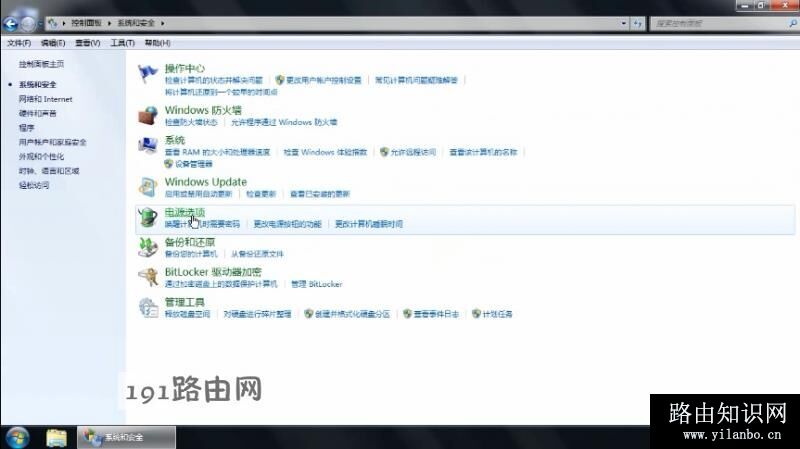Screen dimensions: 800x449
Task: Open the Windows 防火墙 heading
Action: click(x=203, y=110)
